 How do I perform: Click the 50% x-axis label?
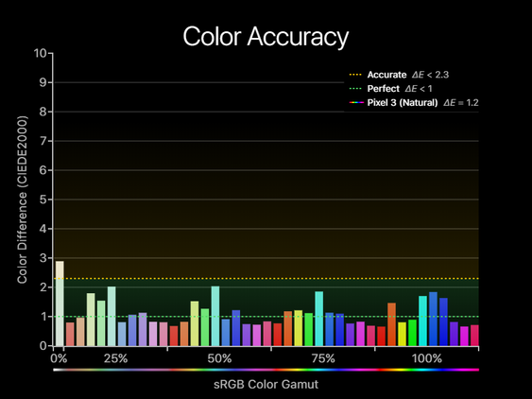point(219,358)
